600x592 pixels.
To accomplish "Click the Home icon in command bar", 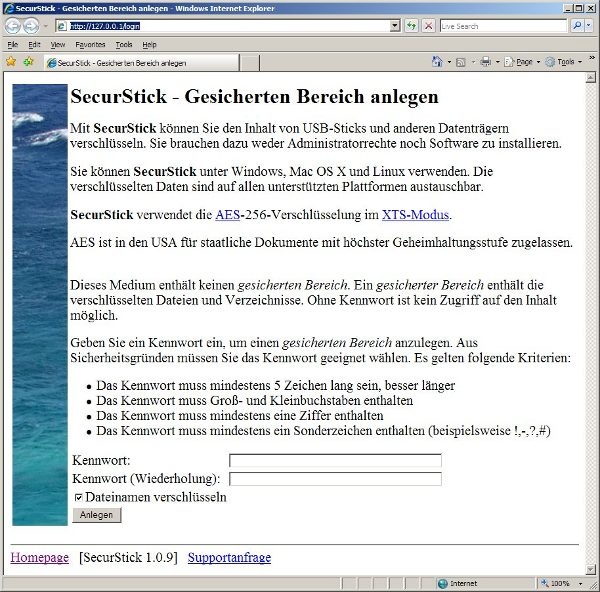I will click(x=437, y=62).
